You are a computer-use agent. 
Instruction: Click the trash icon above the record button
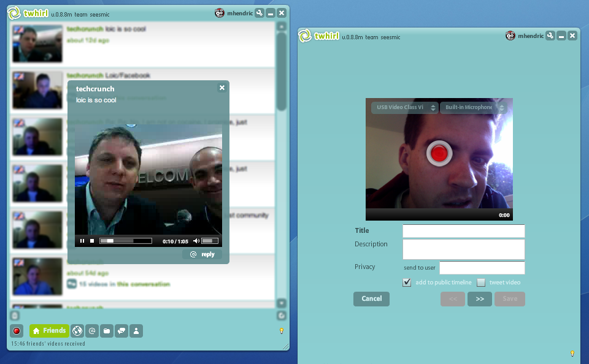coord(15,316)
